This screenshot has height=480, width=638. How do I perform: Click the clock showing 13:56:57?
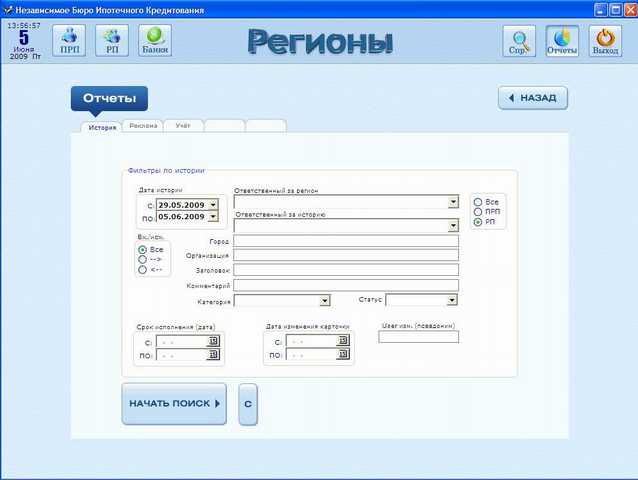[24, 26]
